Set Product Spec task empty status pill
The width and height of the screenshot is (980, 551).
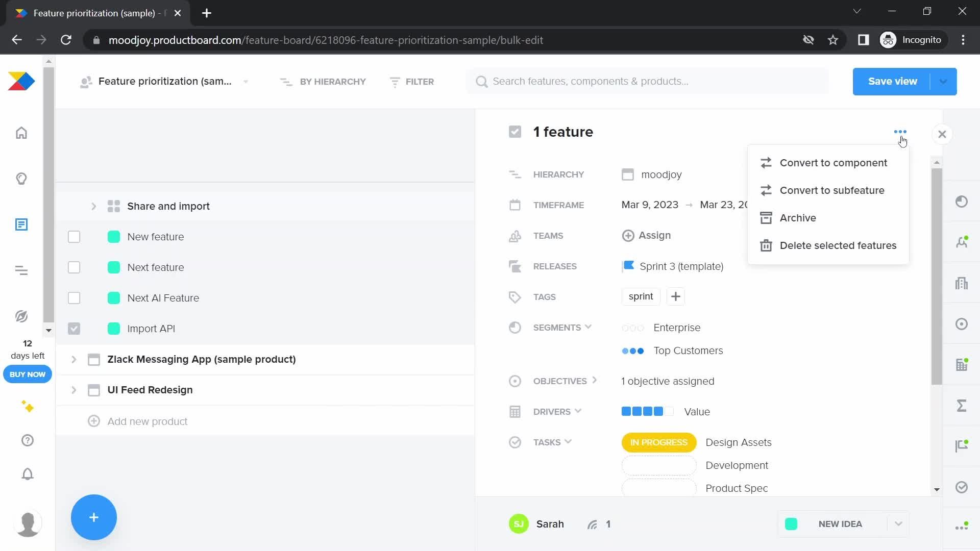coord(658,488)
